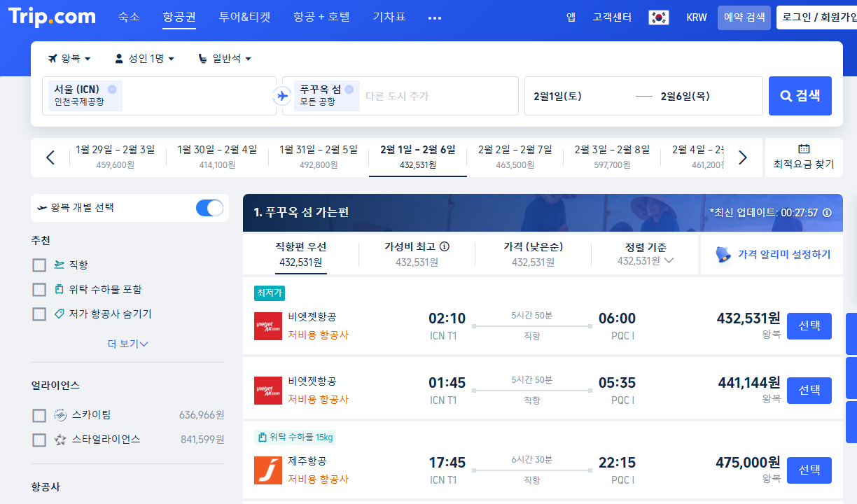Screen dimensions: 857x504
Task: Select the 2월 2일 - 2월 7일 date tab
Action: coord(515,157)
